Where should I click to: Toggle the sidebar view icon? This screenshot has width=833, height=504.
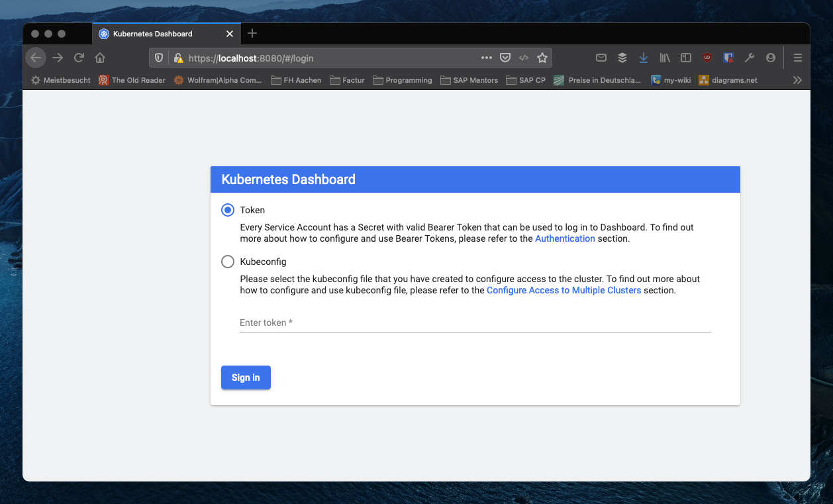(x=686, y=58)
